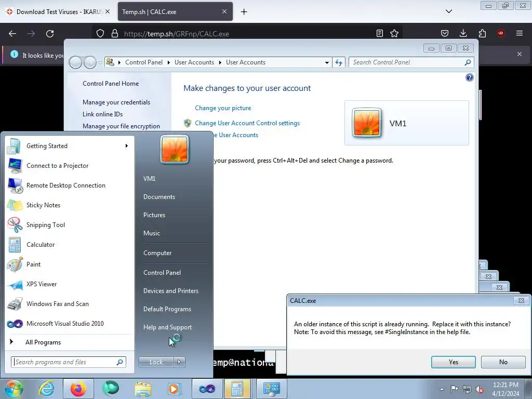Open Default Programs

click(167, 309)
